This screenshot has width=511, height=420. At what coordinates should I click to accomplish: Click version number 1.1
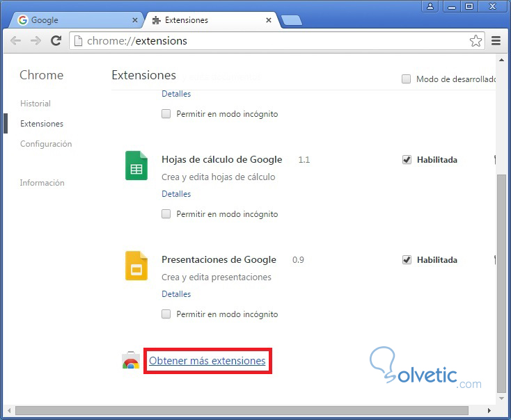pos(304,160)
